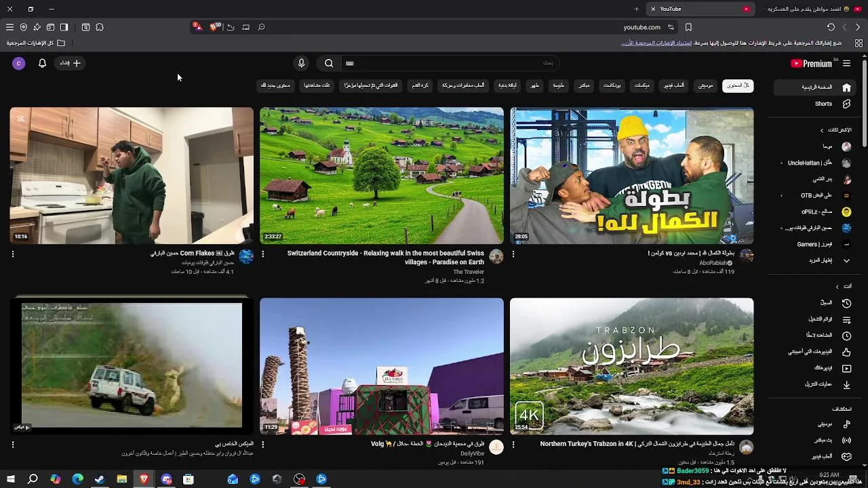Screen dimensions: 868x488
Task: Open options menu for Switzerland Countryside video
Action: click(x=263, y=254)
